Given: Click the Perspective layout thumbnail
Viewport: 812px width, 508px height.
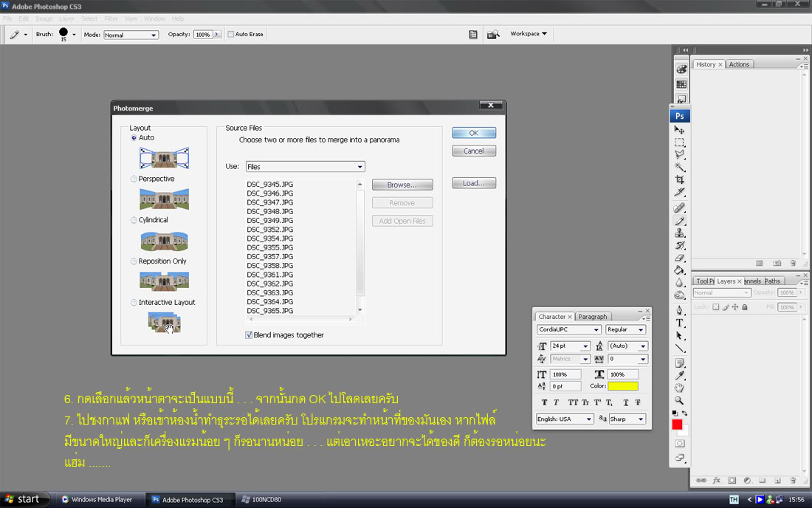Looking at the screenshot, I should [164, 199].
